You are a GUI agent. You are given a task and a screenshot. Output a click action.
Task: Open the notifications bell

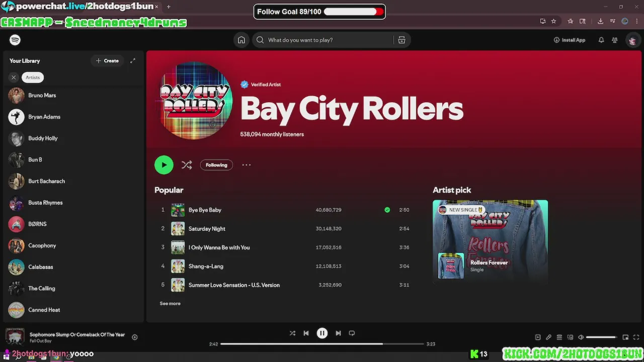pyautogui.click(x=601, y=40)
